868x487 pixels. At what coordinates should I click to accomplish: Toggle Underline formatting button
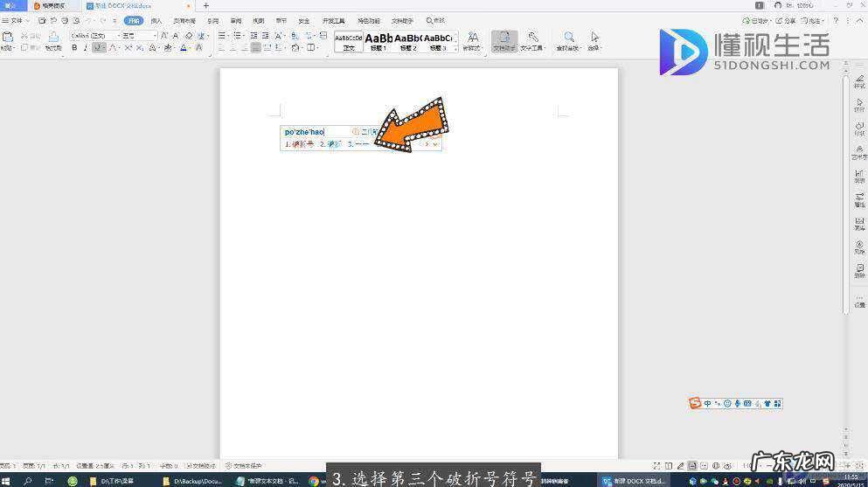[97, 48]
